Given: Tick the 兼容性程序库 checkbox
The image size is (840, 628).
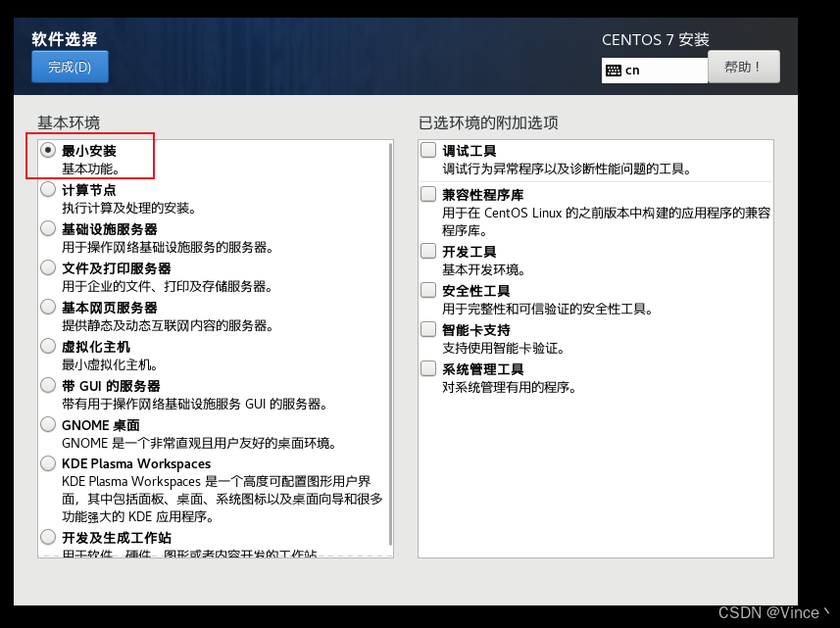Looking at the screenshot, I should [x=428, y=194].
